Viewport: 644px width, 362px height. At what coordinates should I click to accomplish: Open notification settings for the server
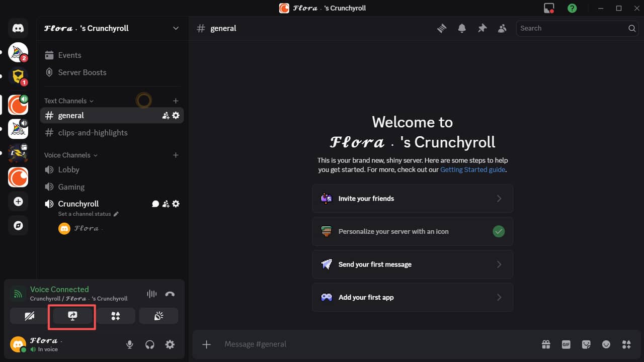pyautogui.click(x=462, y=29)
